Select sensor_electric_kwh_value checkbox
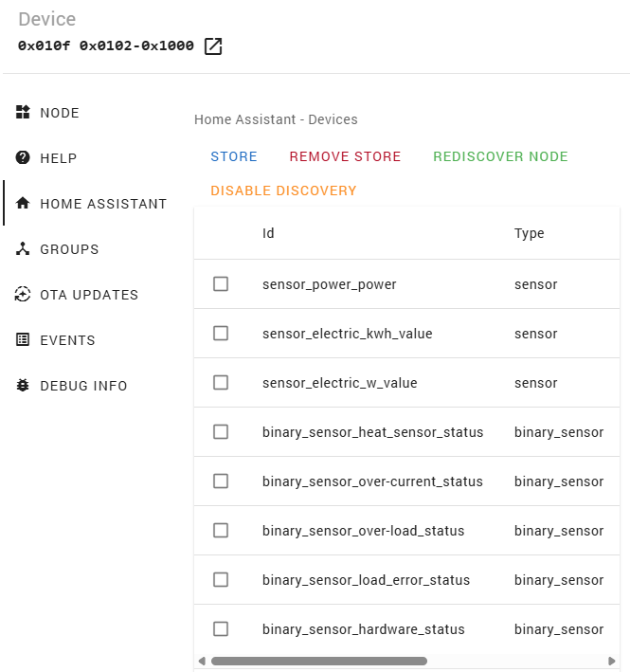The width and height of the screenshot is (630, 672). [221, 334]
